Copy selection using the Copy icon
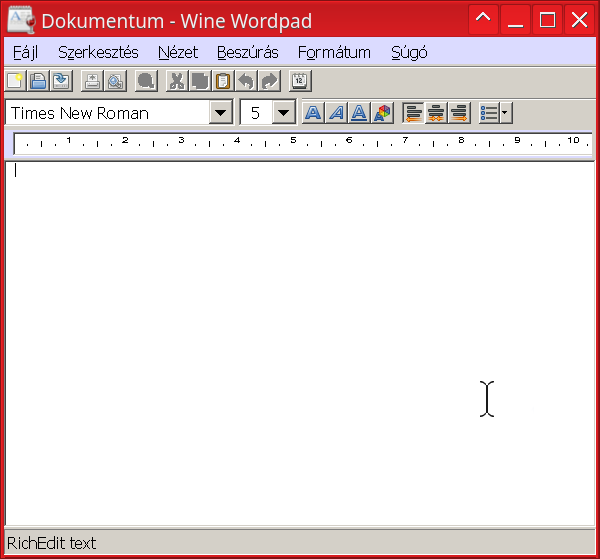Image resolution: width=600 pixels, height=559 pixels. 200,81
